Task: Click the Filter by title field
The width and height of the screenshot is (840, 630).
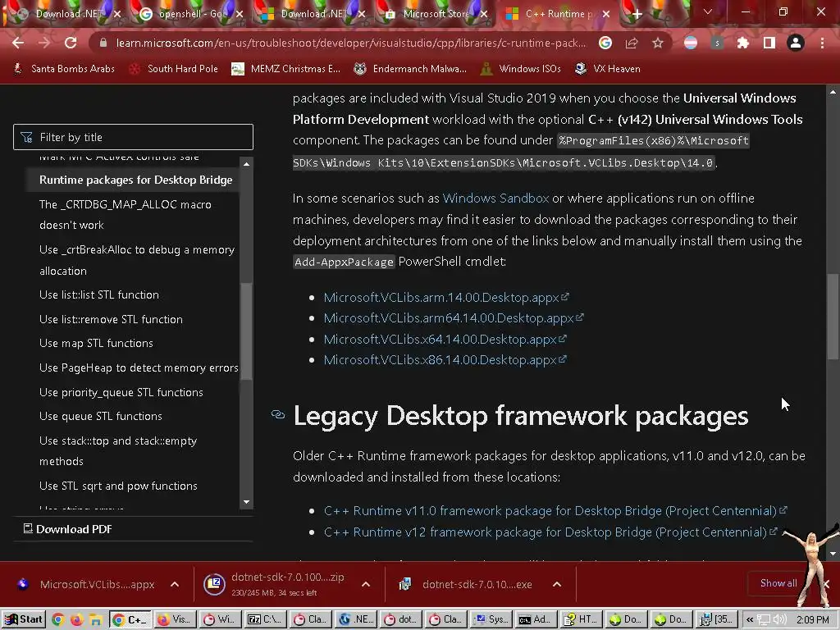Action: pos(134,137)
